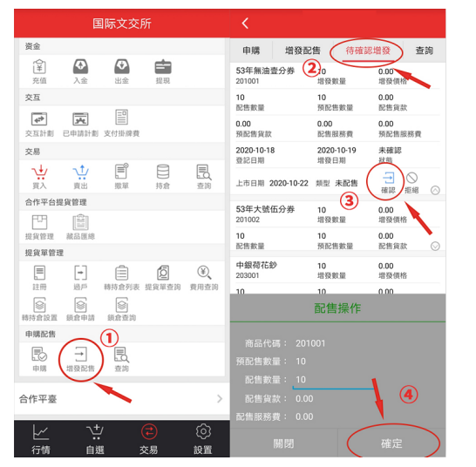
Task: Click the 關閉 button in 配售操作 dialog
Action: [283, 443]
